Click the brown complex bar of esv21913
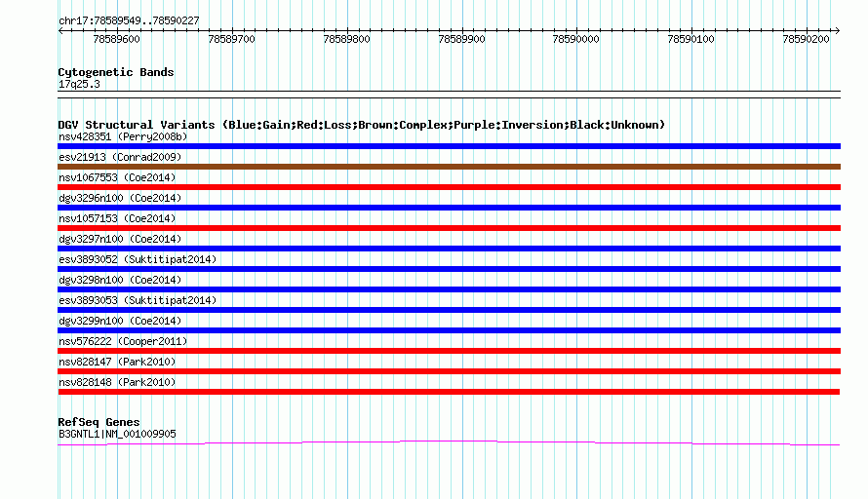Image resolution: width=868 pixels, height=499 pixels. [449, 167]
